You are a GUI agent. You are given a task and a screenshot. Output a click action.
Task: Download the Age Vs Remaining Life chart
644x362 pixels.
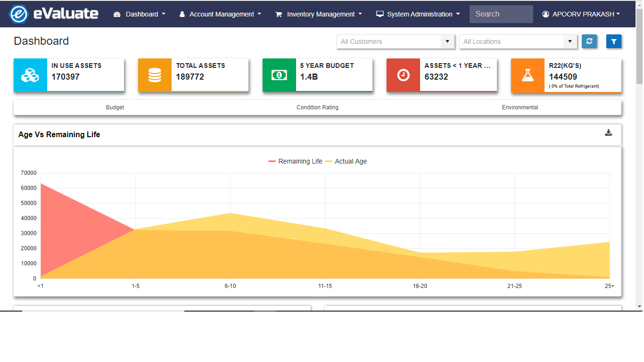pyautogui.click(x=609, y=133)
